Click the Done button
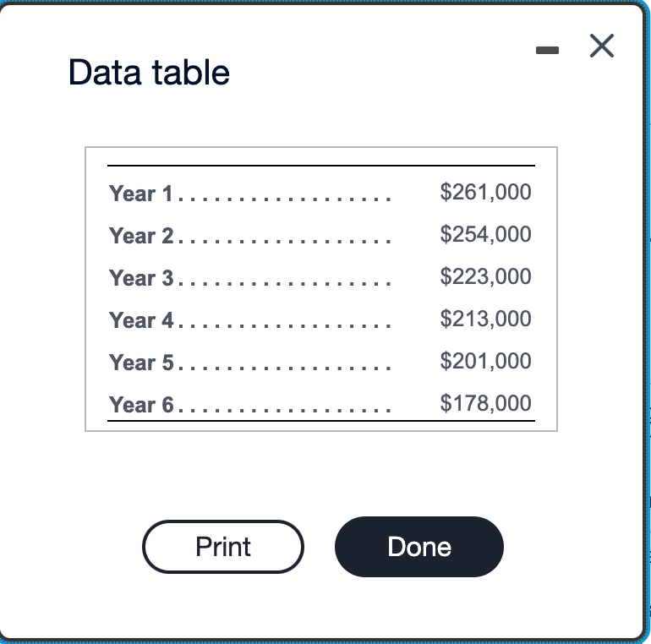This screenshot has width=651, height=644. click(x=419, y=547)
